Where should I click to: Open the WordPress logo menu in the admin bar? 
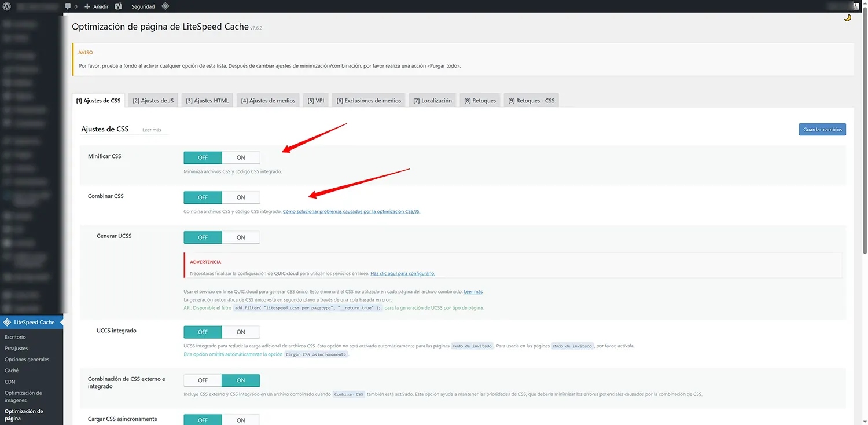click(x=6, y=6)
